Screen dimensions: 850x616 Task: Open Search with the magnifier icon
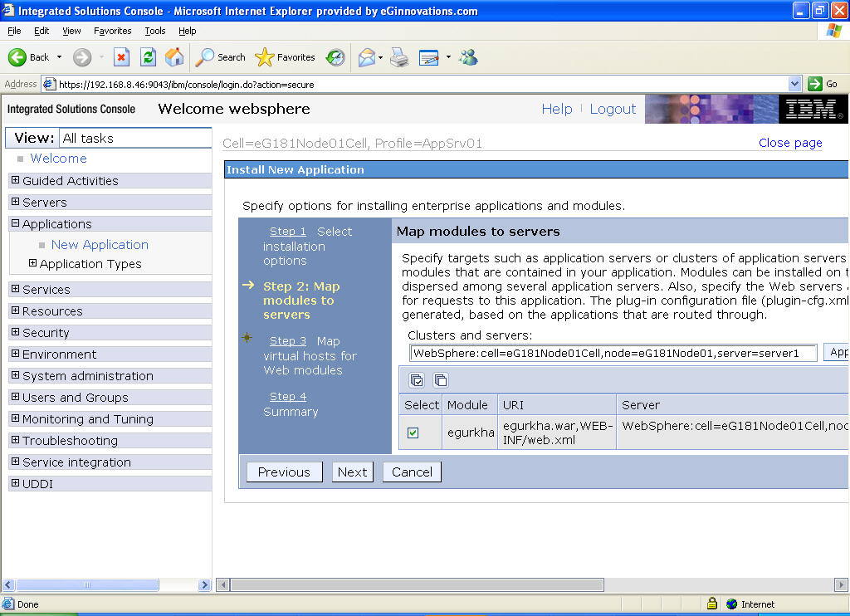204,57
